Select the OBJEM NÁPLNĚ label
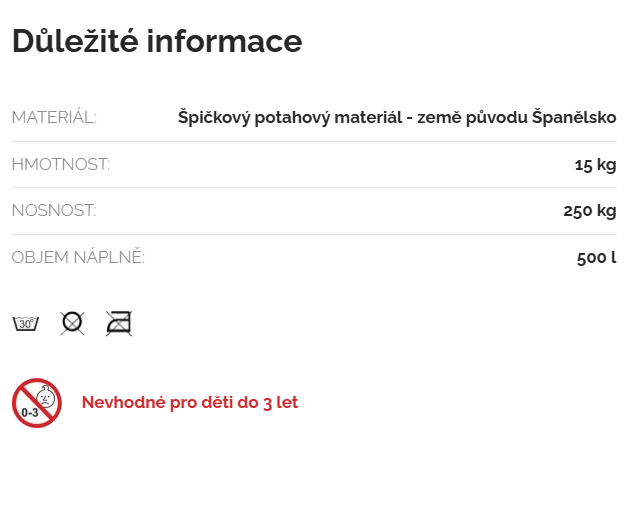Image resolution: width=638 pixels, height=515 pixels. pos(78,257)
